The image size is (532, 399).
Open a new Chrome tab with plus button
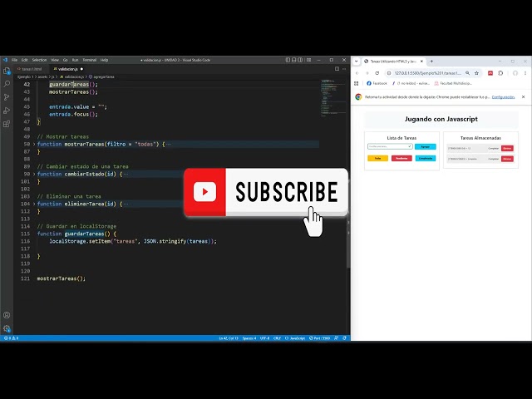pyautogui.click(x=431, y=62)
